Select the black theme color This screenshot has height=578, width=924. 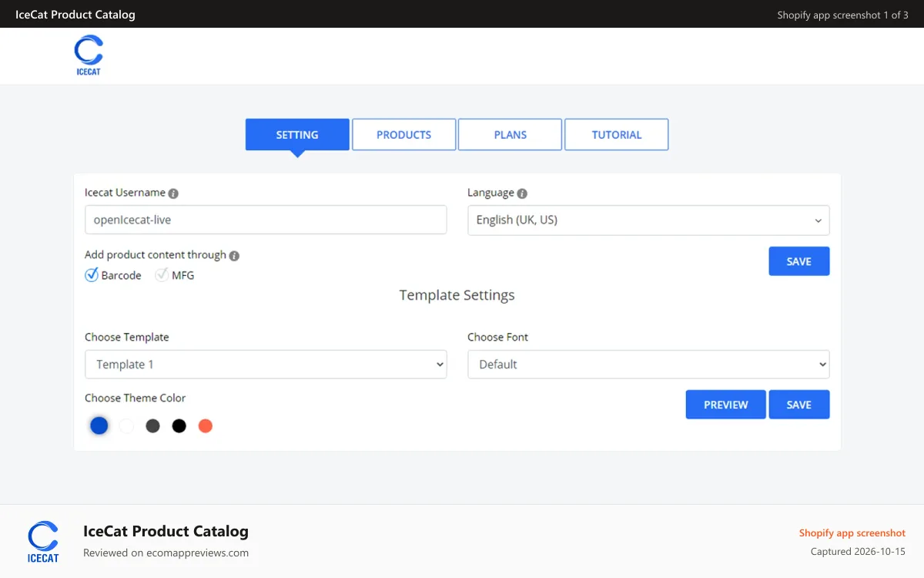179,426
